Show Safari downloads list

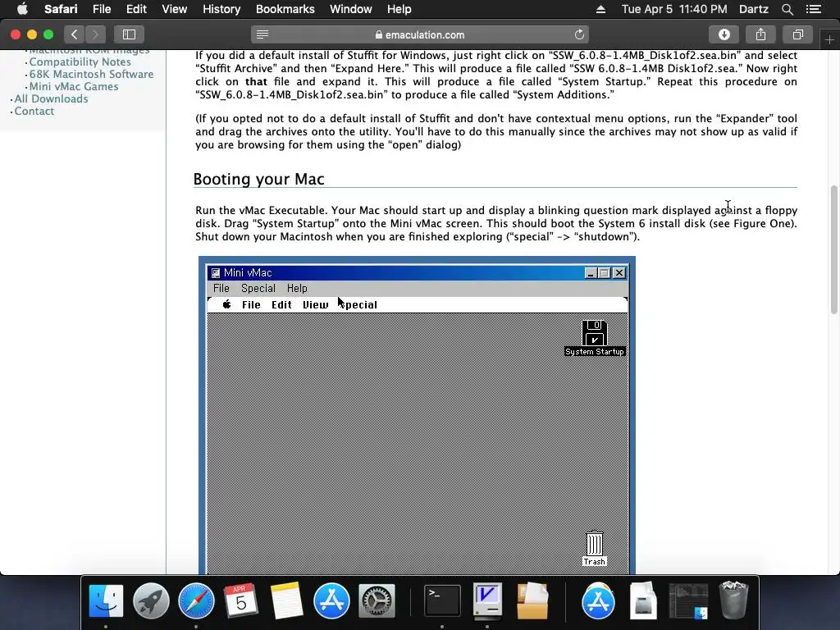coord(724,34)
